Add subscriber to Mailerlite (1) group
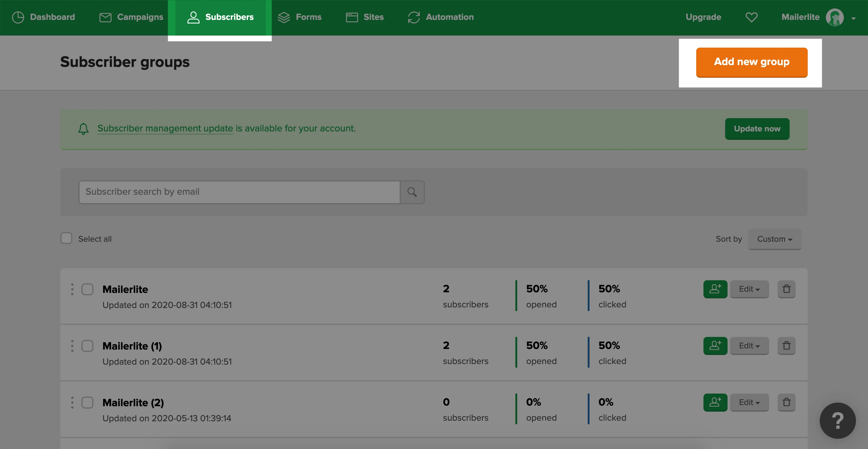 coord(715,346)
